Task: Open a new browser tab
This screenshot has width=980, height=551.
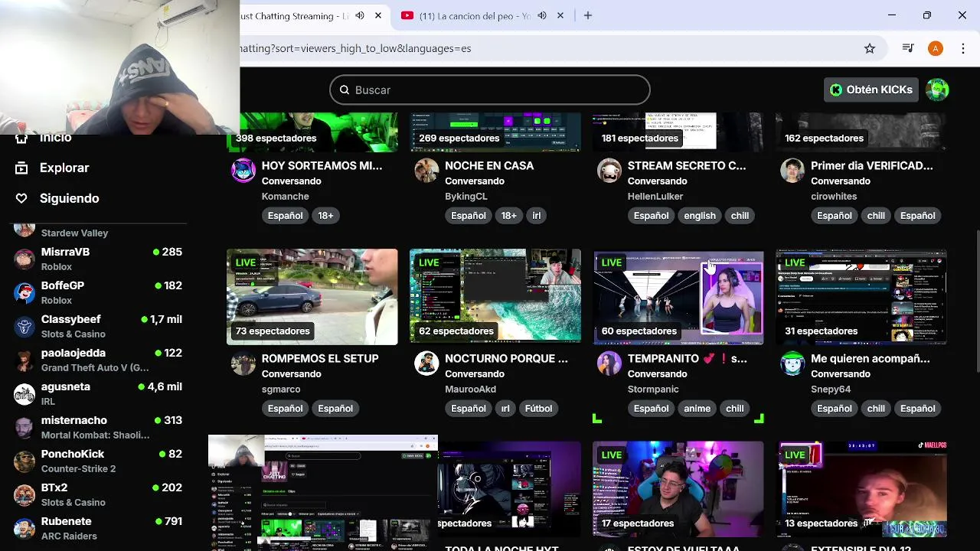Action: tap(588, 15)
